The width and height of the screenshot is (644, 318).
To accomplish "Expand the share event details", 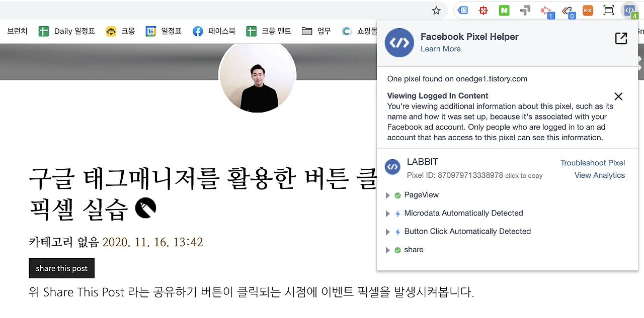I will tap(387, 250).
